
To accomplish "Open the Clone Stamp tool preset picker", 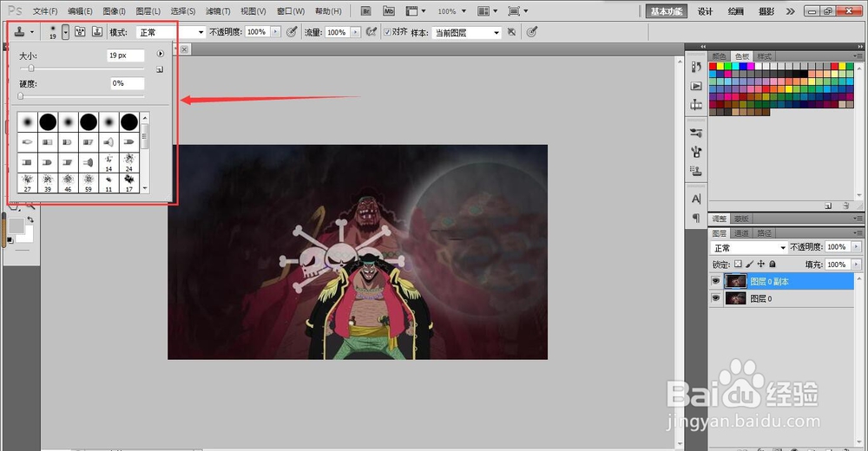I will [x=23, y=32].
